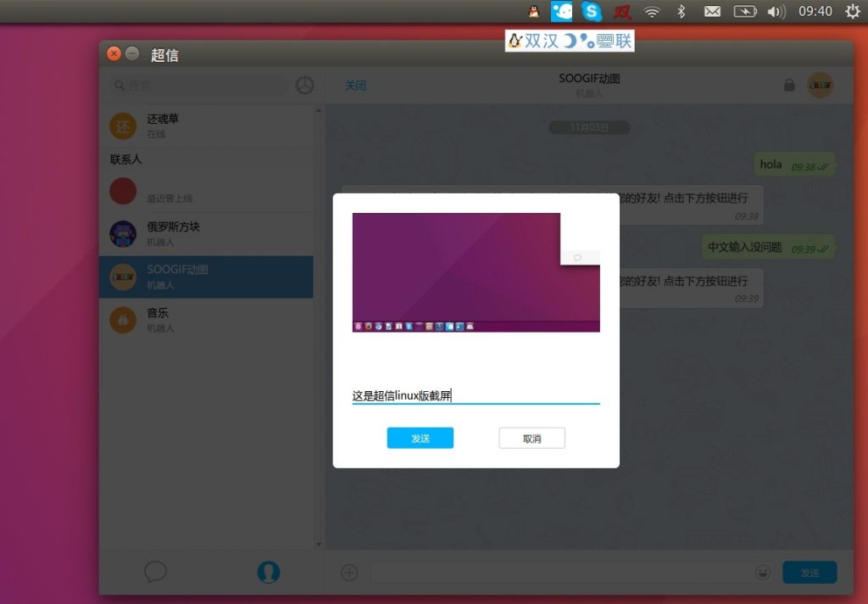
Task: Click the contact list scrollbar down arrow
Action: tap(319, 544)
